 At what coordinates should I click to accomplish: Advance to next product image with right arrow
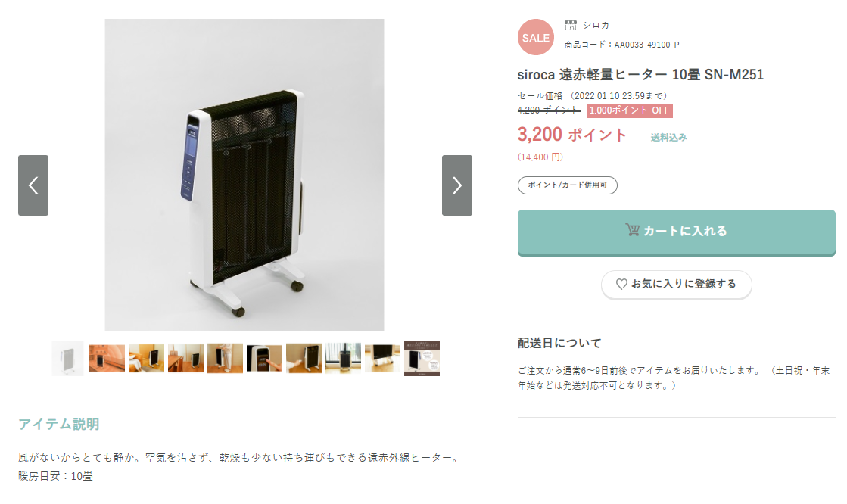coord(457,185)
